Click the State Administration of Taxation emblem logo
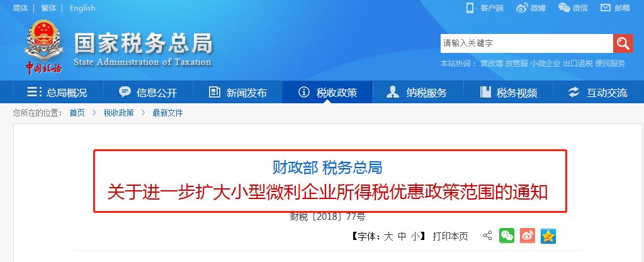 [43, 47]
